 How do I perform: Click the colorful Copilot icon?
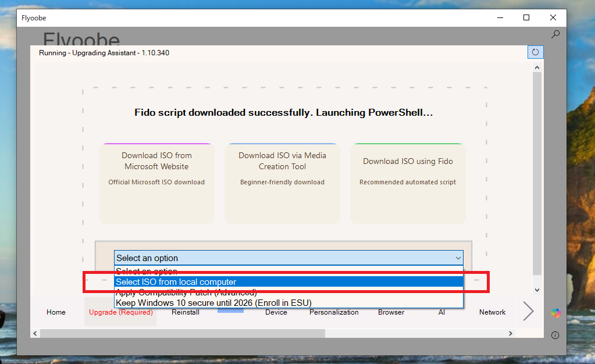(556, 313)
